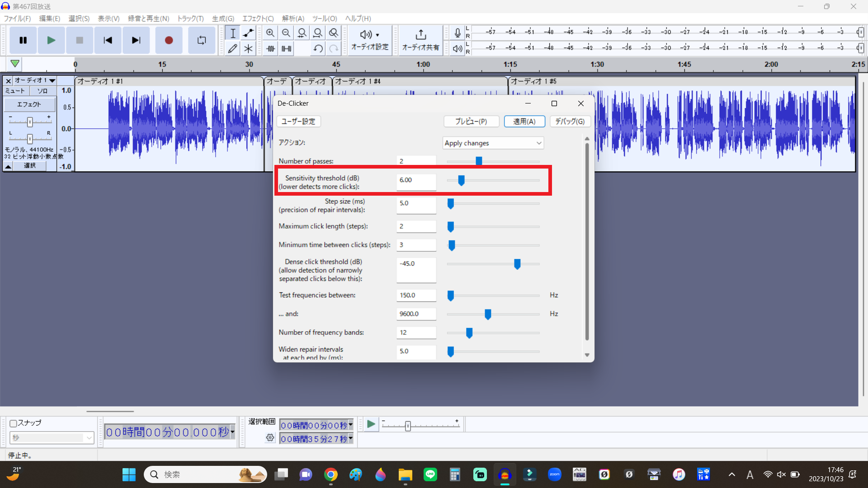Click the Trim audio outside selection icon
This screenshot has height=488, width=868.
pyautogui.click(x=271, y=48)
